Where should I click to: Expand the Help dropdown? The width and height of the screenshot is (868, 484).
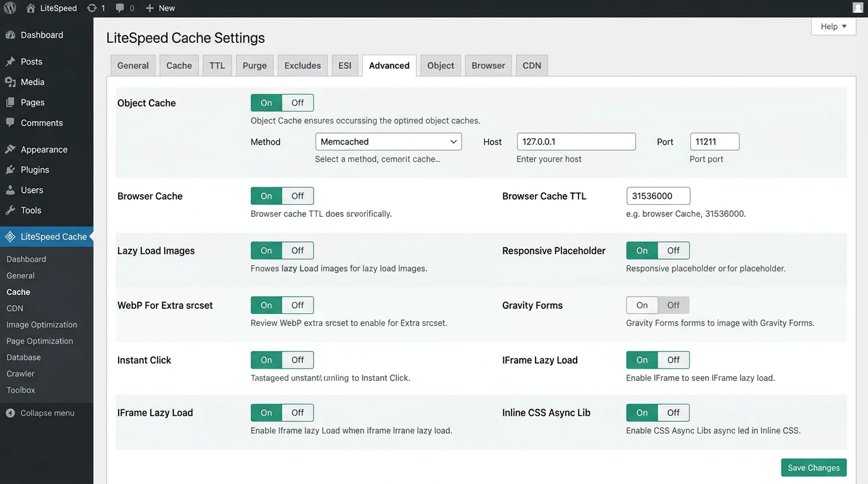833,26
